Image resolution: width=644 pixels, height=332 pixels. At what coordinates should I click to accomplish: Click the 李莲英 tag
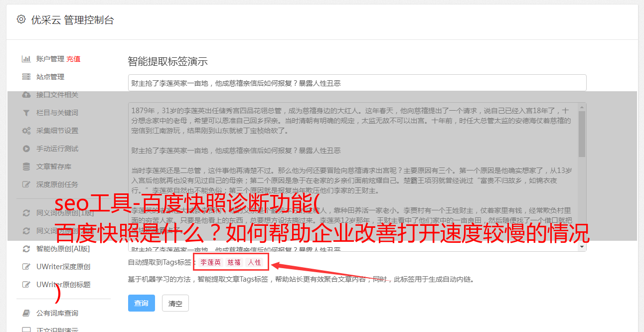(x=211, y=262)
